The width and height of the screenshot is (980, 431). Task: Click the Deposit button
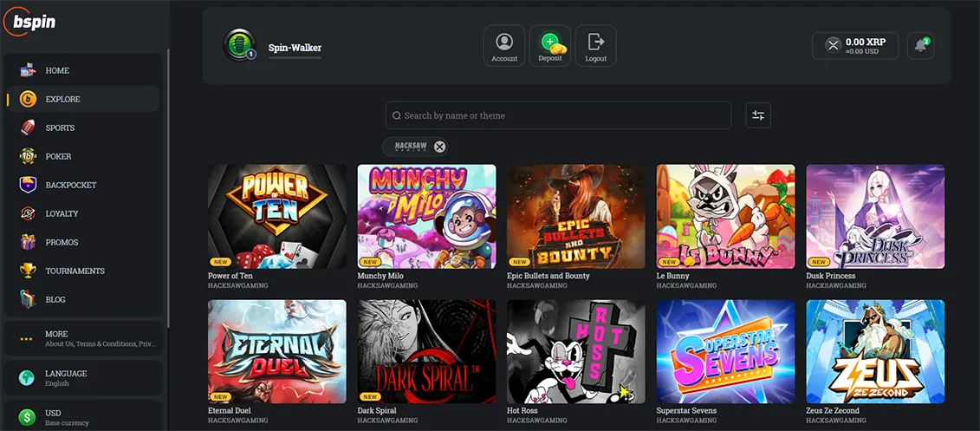[550, 46]
